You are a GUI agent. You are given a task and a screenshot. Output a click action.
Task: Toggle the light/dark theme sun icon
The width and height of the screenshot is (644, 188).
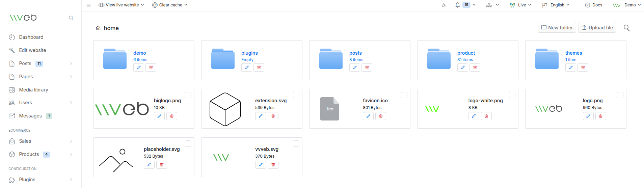[444, 5]
